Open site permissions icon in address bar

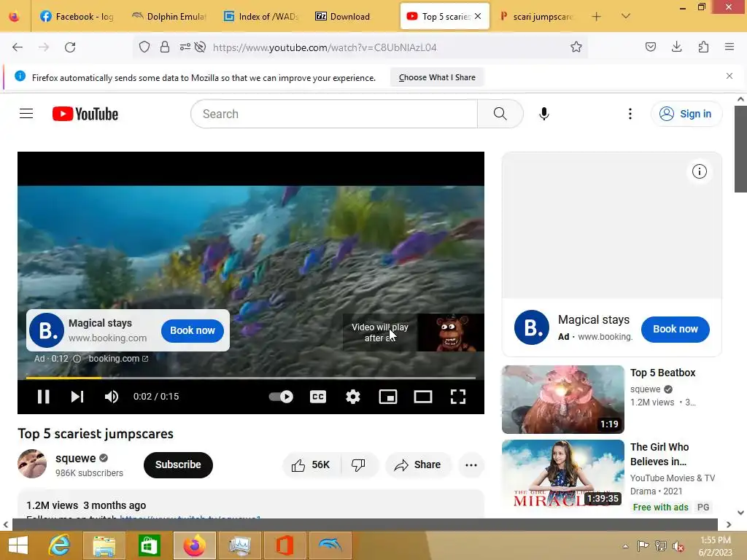185,47
